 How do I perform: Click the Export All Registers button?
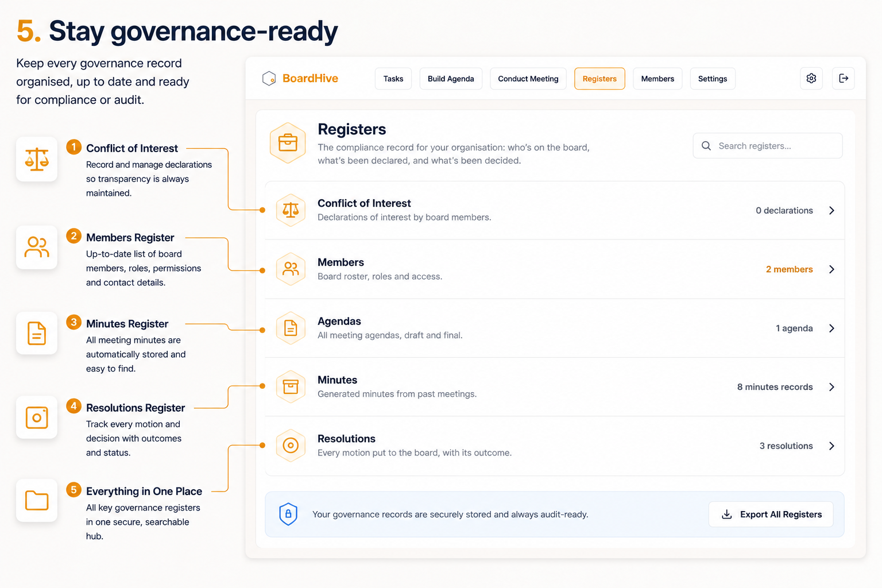click(771, 514)
